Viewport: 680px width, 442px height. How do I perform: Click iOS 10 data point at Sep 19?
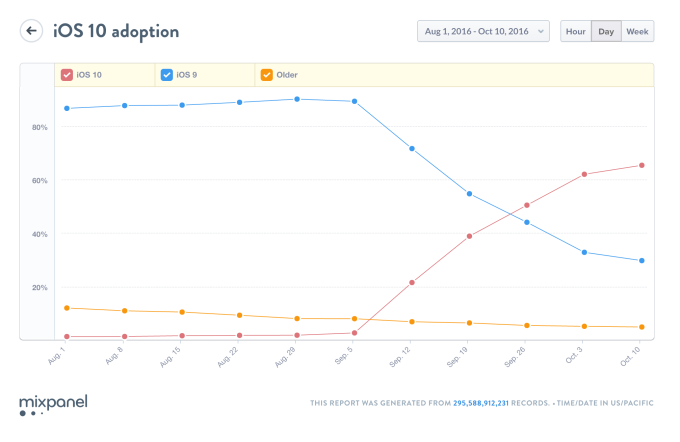coord(469,236)
